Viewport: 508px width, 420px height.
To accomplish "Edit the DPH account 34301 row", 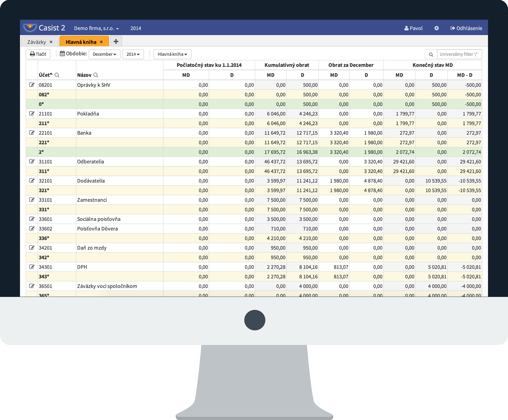I will click(32, 267).
